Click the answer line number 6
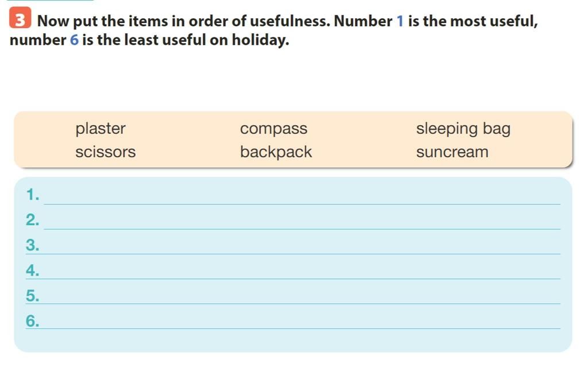 point(302,321)
